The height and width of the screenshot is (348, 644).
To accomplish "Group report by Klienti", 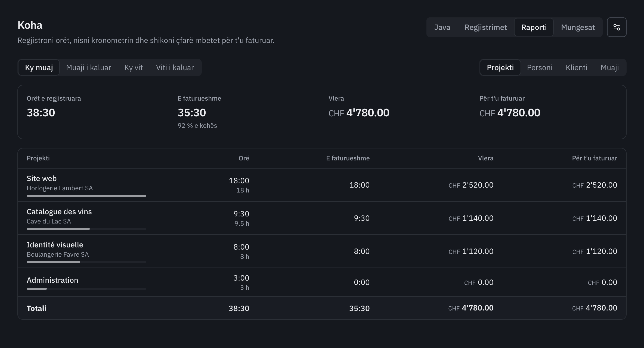I will [577, 67].
